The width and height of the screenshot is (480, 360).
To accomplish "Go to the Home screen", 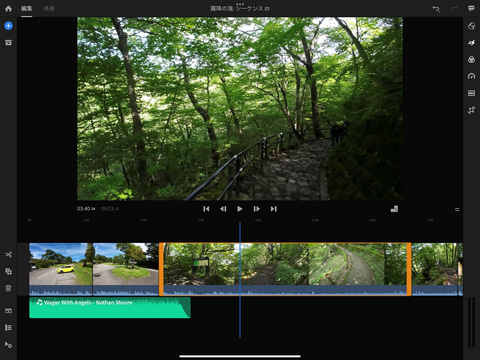I will click(x=8, y=9).
